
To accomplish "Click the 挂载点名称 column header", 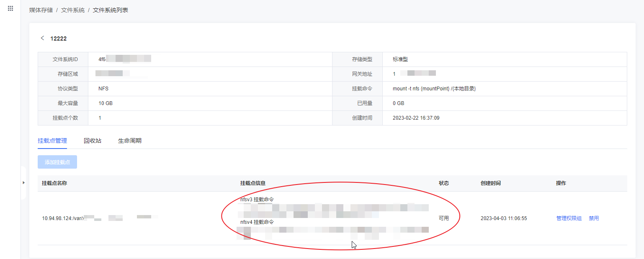I will [54, 183].
